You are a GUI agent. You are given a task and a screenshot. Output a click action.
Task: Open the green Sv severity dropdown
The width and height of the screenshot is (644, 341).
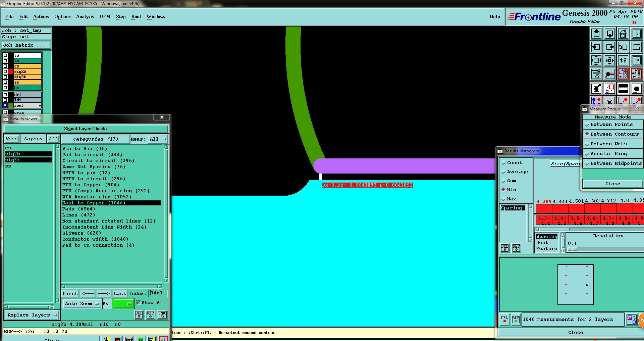pos(124,304)
